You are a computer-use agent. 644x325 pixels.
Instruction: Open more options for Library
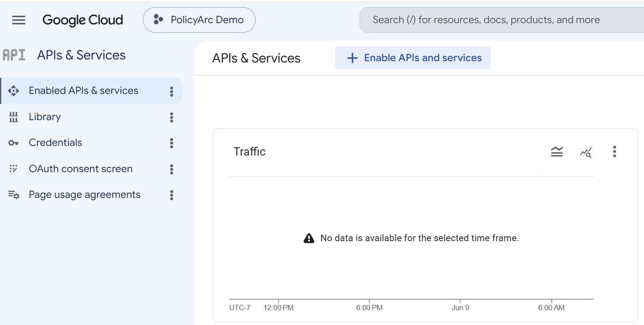(x=171, y=117)
